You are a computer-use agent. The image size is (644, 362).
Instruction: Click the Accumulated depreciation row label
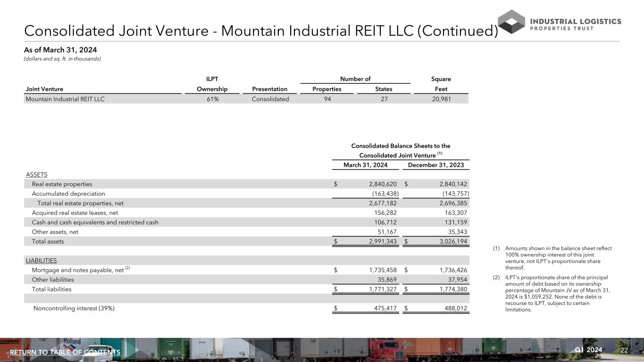68,194
